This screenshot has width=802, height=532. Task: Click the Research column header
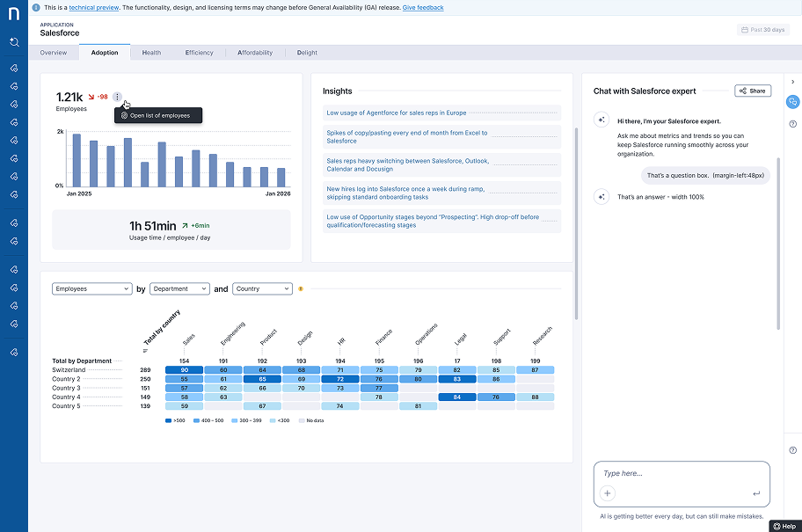(x=543, y=336)
